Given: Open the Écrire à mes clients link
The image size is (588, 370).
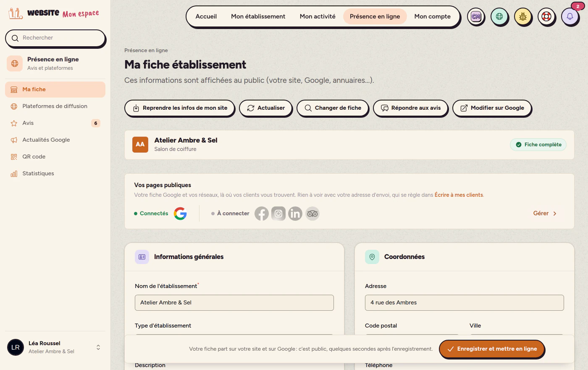Looking at the screenshot, I should point(459,195).
